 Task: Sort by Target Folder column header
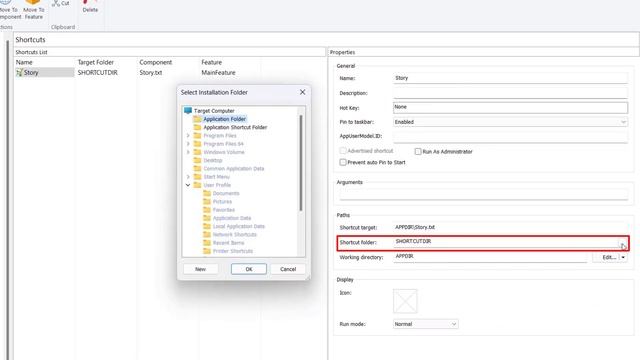96,62
